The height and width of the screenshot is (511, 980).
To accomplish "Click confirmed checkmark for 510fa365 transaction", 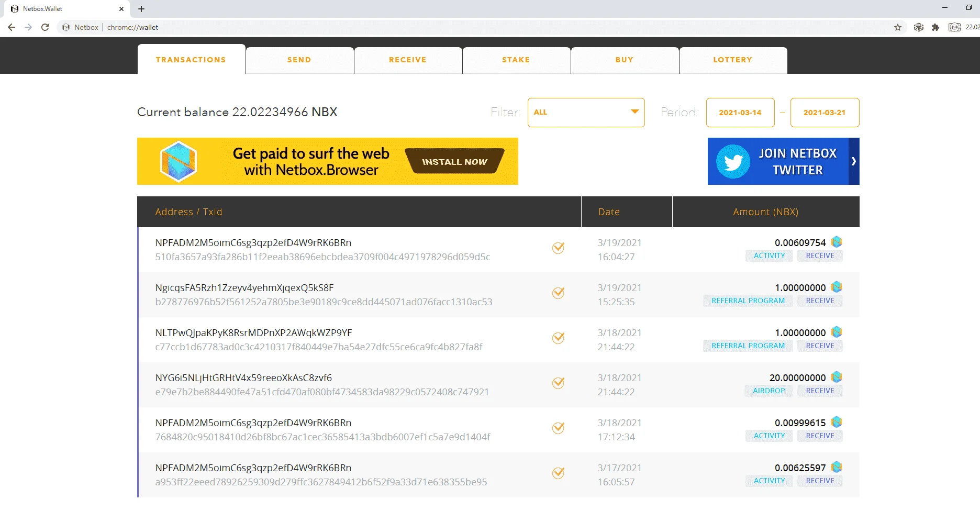I will (x=559, y=248).
